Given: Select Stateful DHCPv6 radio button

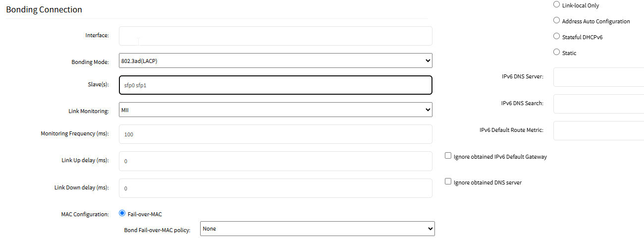Looking at the screenshot, I should click(x=556, y=37).
